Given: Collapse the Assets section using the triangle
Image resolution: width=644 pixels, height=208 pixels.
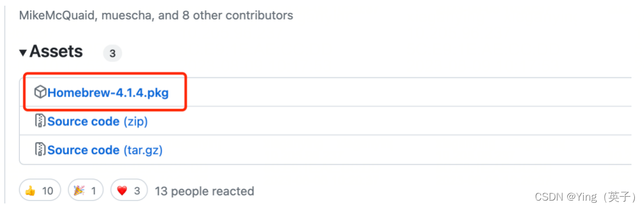Looking at the screenshot, I should point(23,53).
